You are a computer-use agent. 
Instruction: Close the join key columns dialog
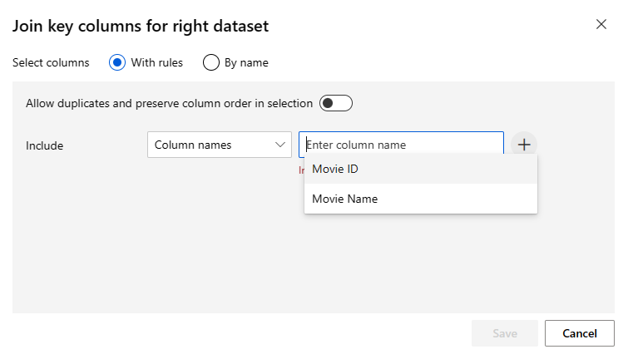(601, 24)
